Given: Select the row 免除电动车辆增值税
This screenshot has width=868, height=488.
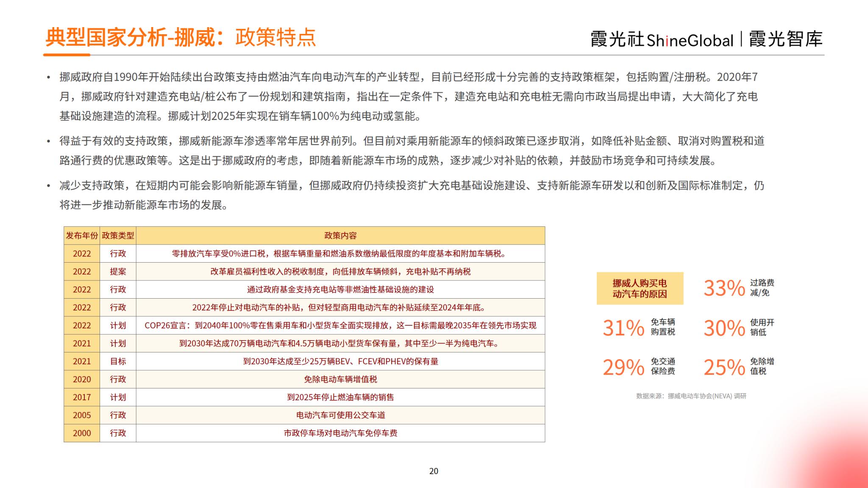Looking at the screenshot, I should tap(340, 379).
